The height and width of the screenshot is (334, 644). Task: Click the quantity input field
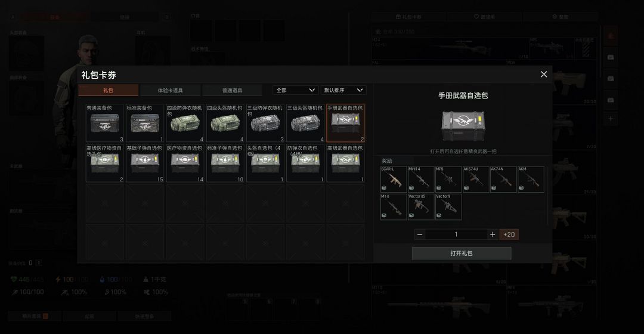(456, 234)
